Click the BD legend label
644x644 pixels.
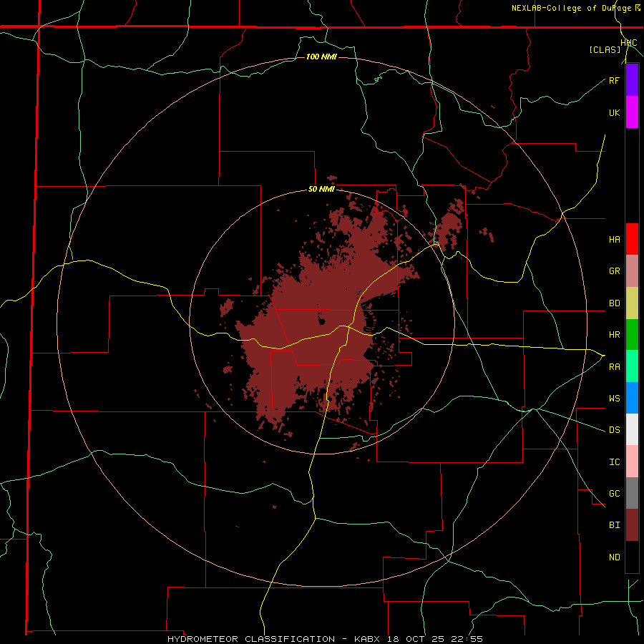[614, 303]
